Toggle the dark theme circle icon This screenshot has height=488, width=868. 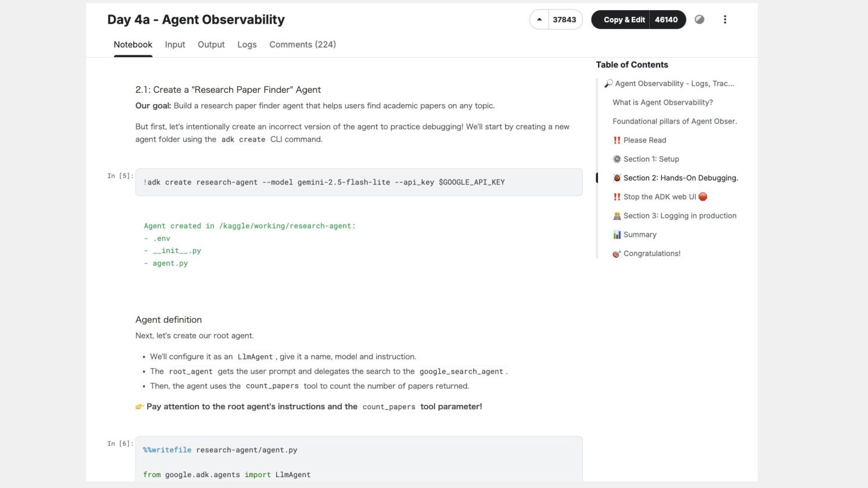(699, 20)
